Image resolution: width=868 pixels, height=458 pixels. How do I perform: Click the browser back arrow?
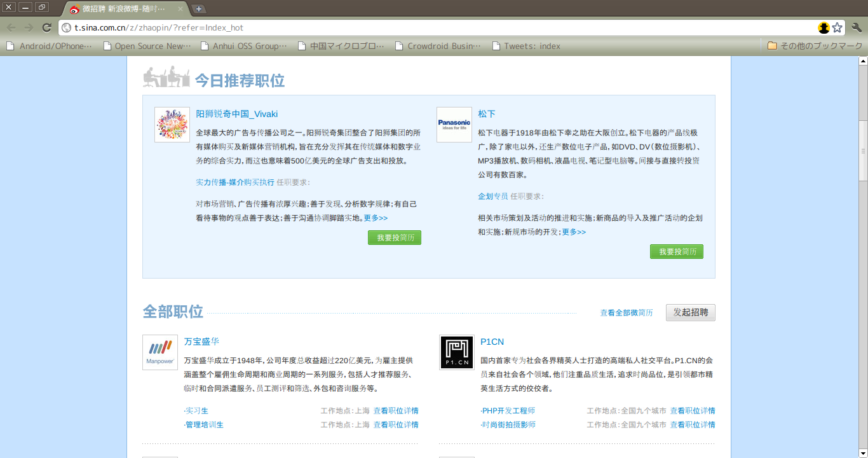(11, 27)
